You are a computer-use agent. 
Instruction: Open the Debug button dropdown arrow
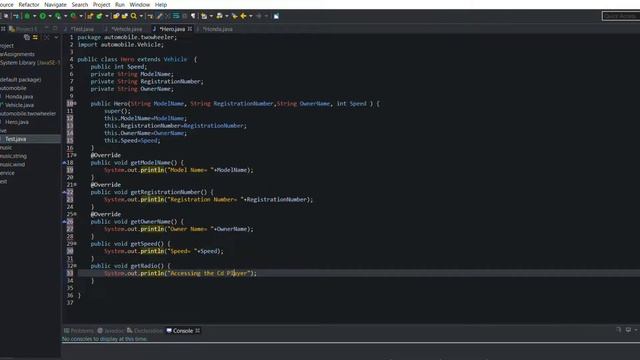coord(35,16)
